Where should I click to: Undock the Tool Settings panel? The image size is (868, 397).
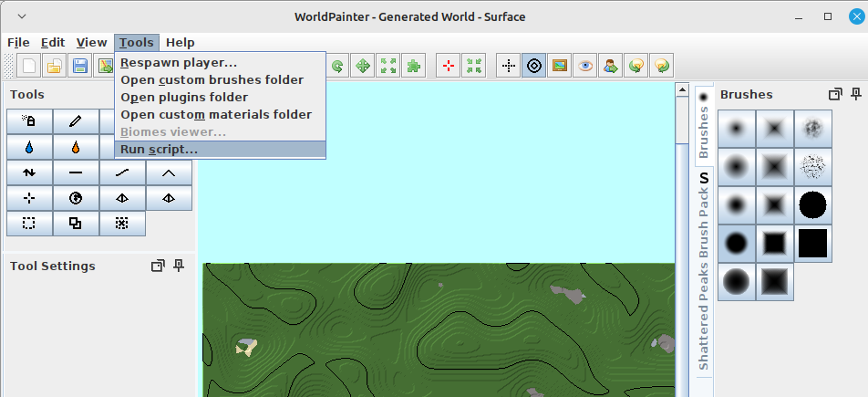[158, 266]
